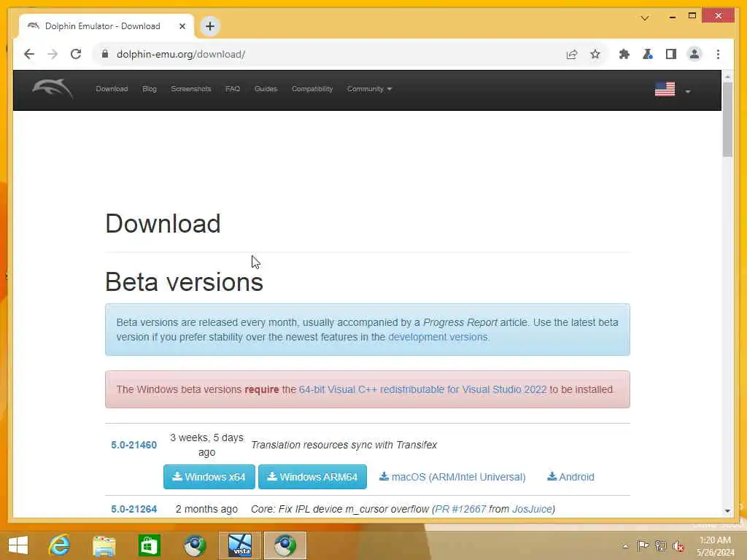Viewport: 747px width, 560px height.
Task: Click the scrollbar down arrow
Action: tap(727, 510)
